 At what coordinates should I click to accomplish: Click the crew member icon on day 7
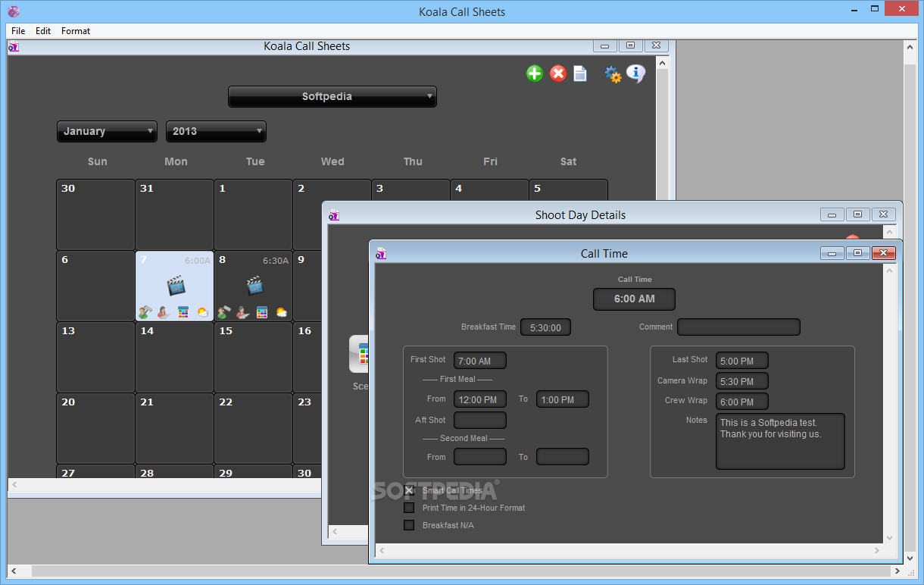coord(145,311)
